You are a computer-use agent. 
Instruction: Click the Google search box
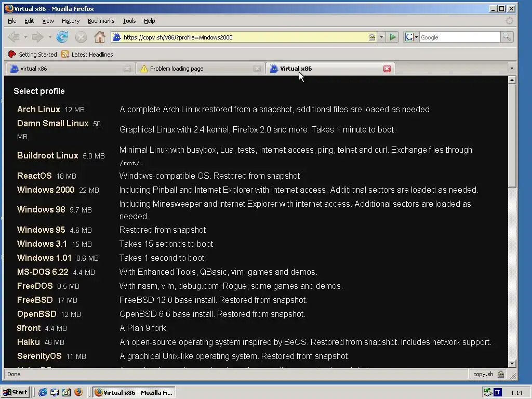pyautogui.click(x=460, y=37)
